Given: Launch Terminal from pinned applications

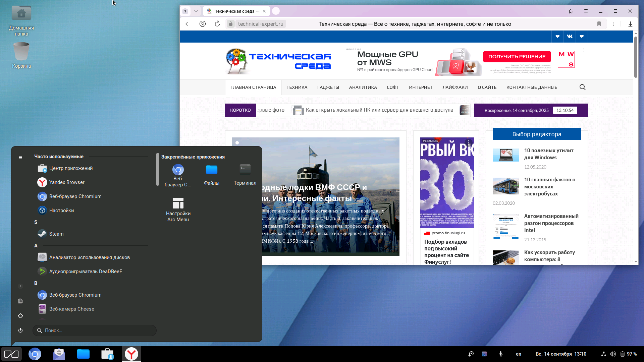Looking at the screenshot, I should [x=245, y=175].
